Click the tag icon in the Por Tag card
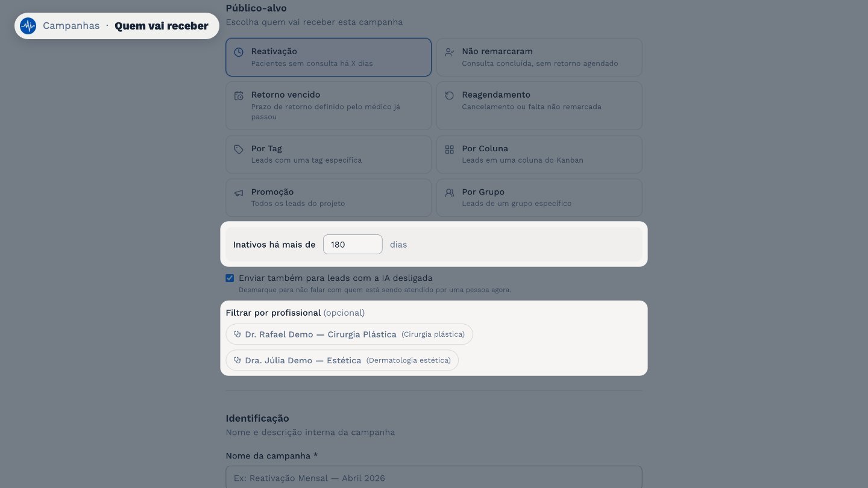The height and width of the screenshot is (488, 868). click(x=239, y=149)
